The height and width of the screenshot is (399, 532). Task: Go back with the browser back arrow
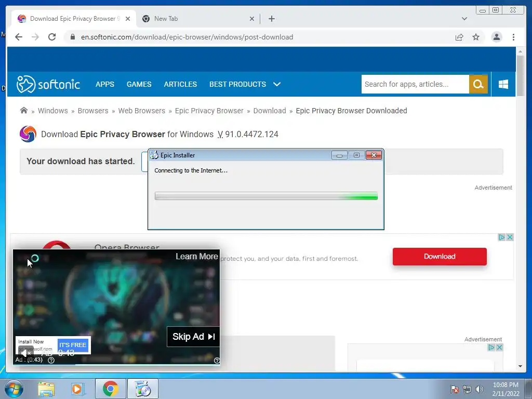pos(19,37)
